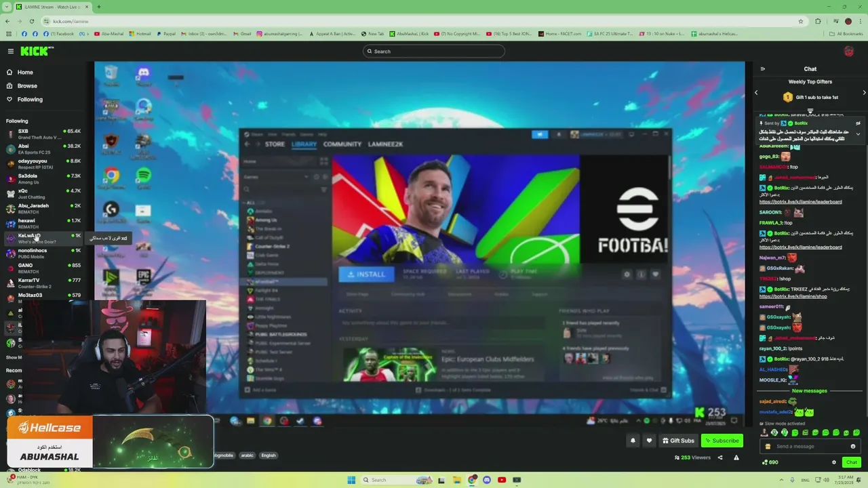Switch the ENG language indicator in the tray
The image size is (868, 488).
click(806, 480)
